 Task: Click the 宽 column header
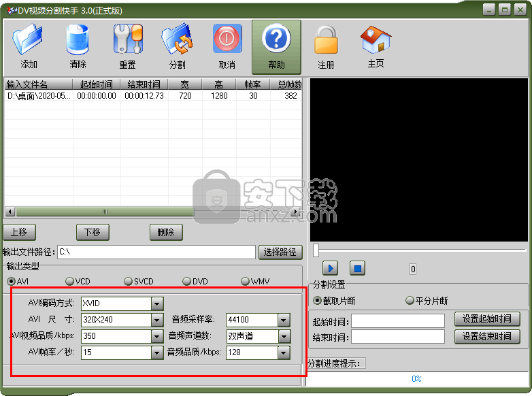pos(185,84)
